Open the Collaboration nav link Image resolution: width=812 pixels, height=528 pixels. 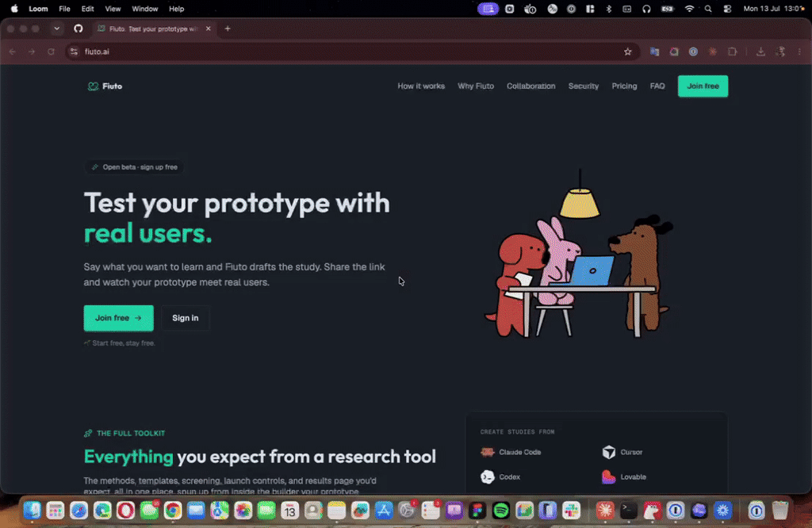pos(530,86)
